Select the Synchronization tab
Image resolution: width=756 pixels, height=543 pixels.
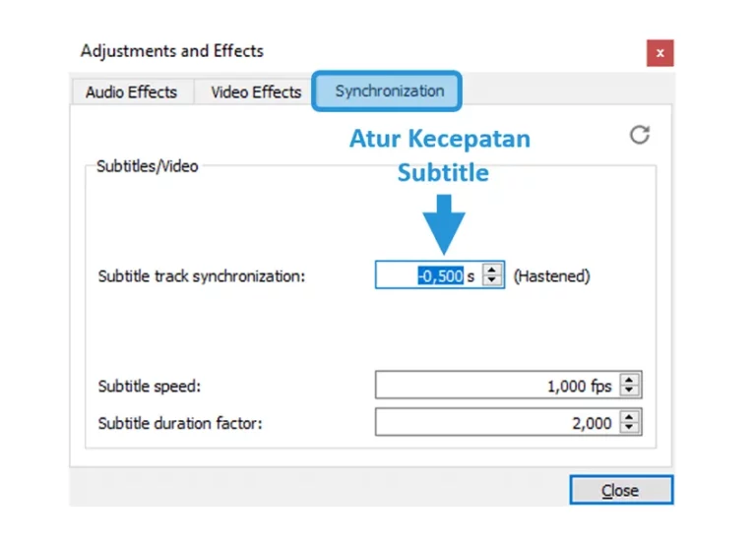tap(389, 91)
